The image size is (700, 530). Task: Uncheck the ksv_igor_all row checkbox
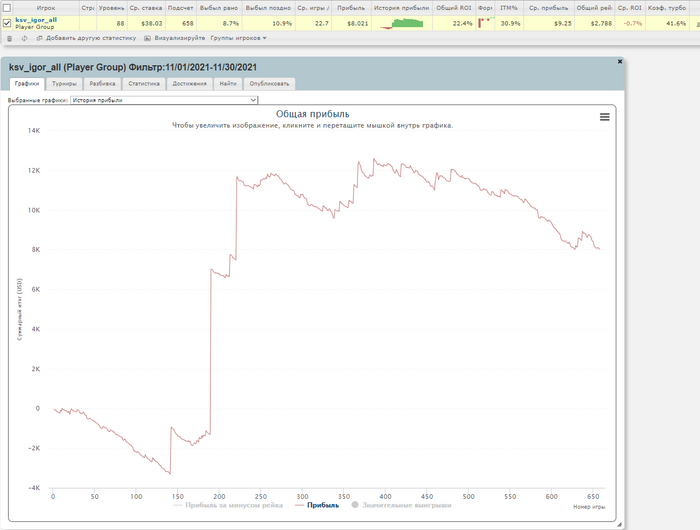click(7, 23)
